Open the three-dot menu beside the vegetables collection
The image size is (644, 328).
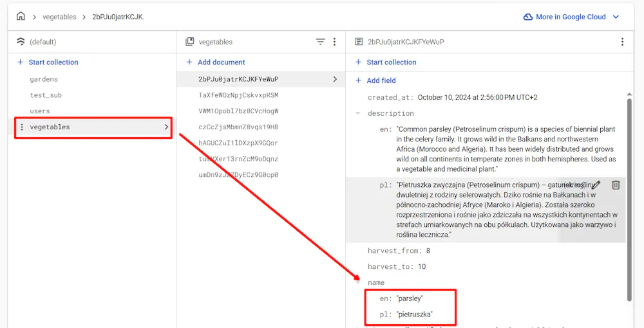(22, 127)
